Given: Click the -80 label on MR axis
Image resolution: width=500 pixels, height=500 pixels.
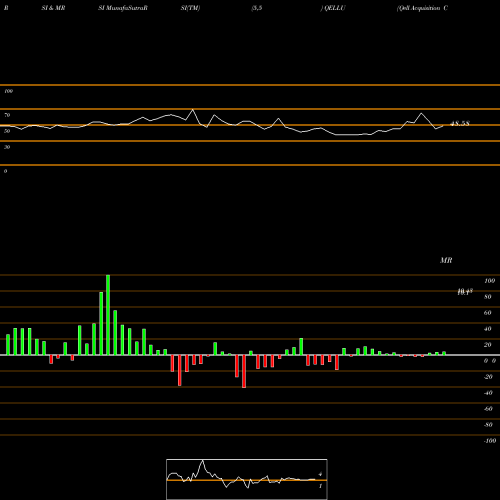Looking at the screenshot, I should (488, 425).
